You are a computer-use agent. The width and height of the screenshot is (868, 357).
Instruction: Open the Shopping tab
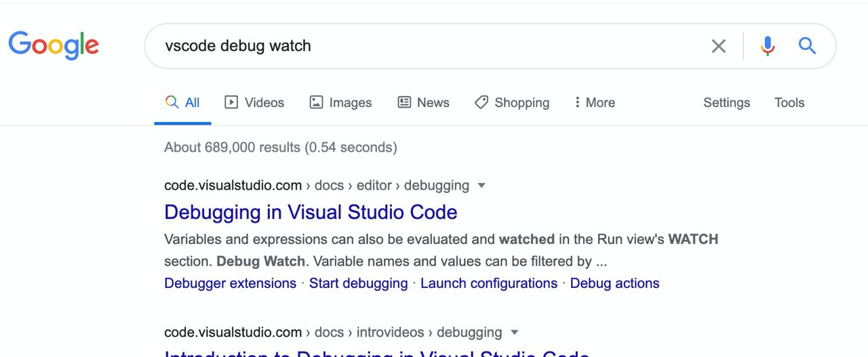512,103
